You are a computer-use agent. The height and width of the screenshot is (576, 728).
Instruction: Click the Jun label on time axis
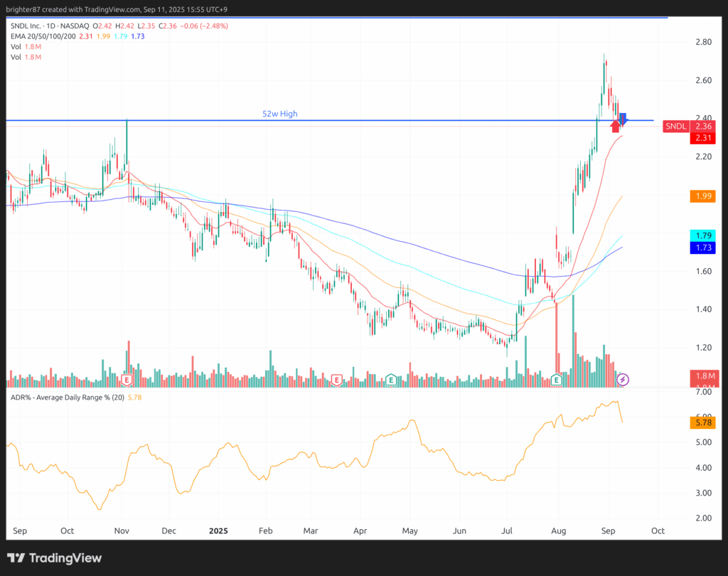click(460, 531)
